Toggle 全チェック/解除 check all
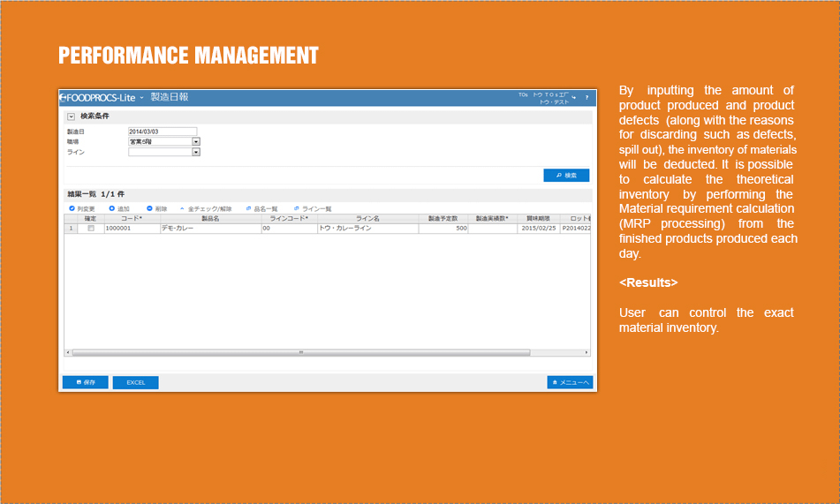840x504 pixels. pos(183,209)
